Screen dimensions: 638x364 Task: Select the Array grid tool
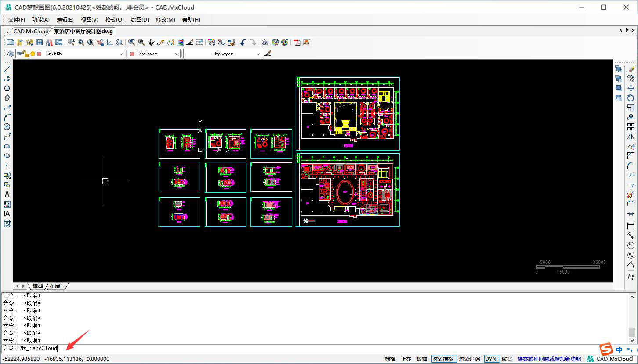tap(631, 127)
